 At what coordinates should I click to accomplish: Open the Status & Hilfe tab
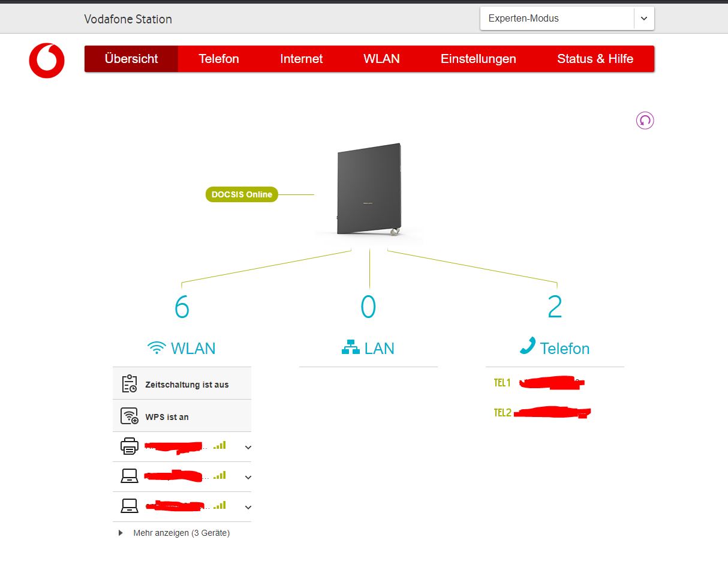tap(595, 59)
